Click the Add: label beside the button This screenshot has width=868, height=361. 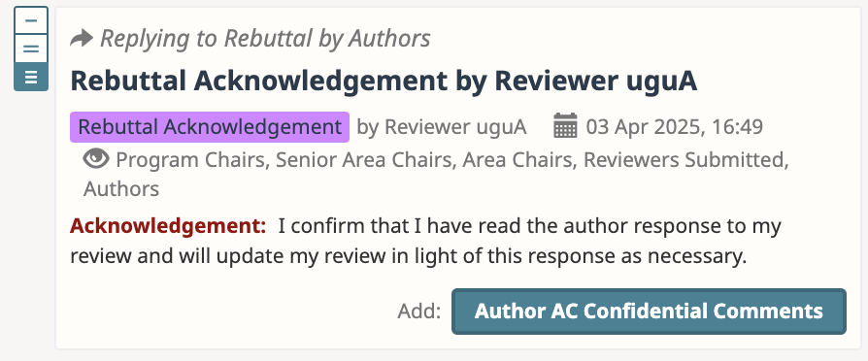419,312
